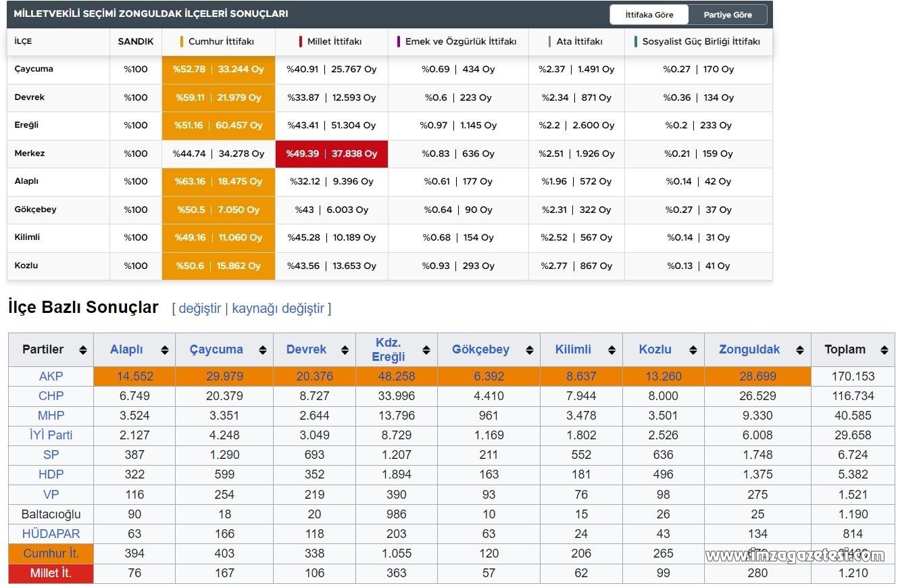Open the HDP party link
This screenshot has width=898, height=588.
pos(51,474)
